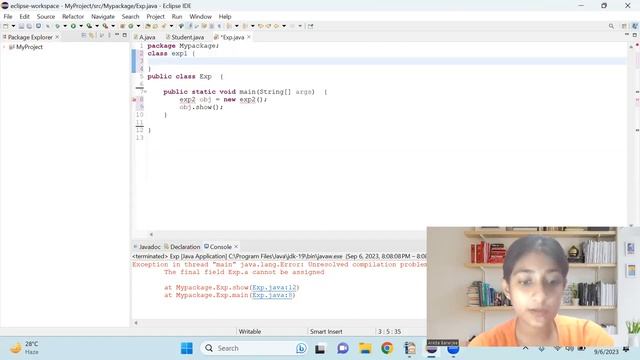Open the Run configurations dropdown arrow
Image resolution: width=640 pixels, height=360 pixels.
coord(81,26)
